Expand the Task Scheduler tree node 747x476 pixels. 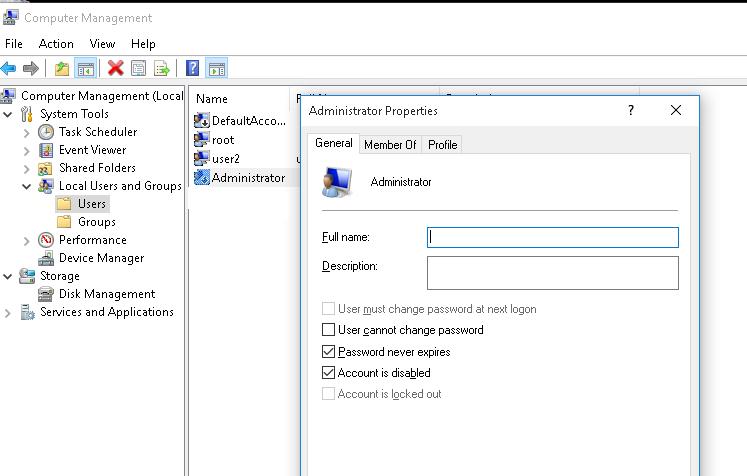pos(27,132)
